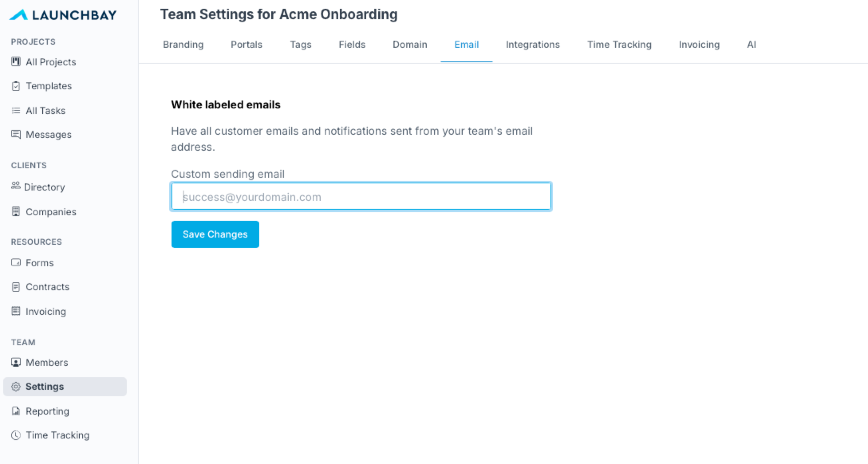Screen dimensions: 868x464
Task: Click the Reporting chart icon
Action: coord(16,411)
